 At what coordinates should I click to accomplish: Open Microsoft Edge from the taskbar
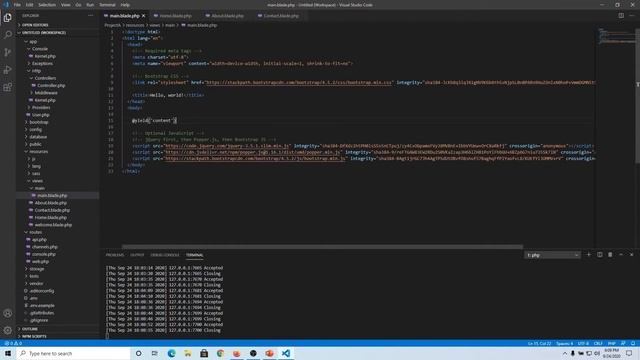coord(171,353)
